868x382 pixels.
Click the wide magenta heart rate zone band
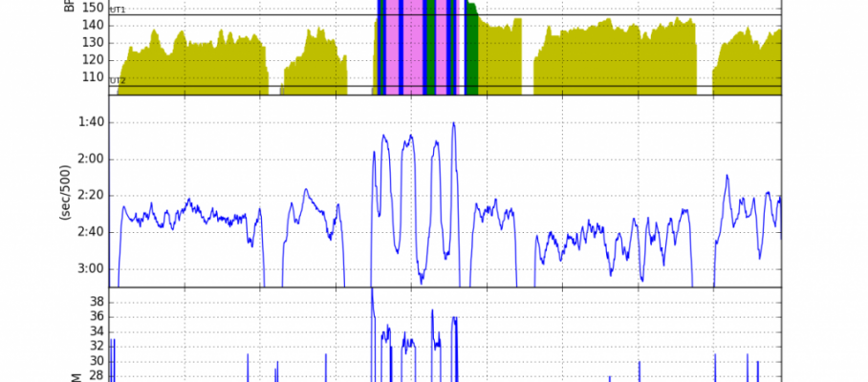click(411, 48)
